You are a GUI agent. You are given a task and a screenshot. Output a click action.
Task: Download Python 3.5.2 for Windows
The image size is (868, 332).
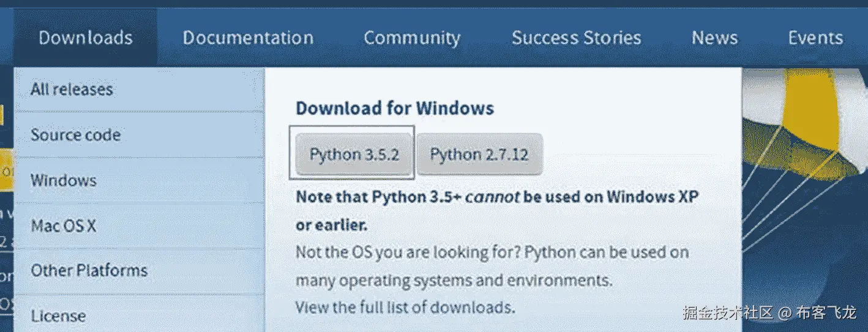pyautogui.click(x=354, y=154)
